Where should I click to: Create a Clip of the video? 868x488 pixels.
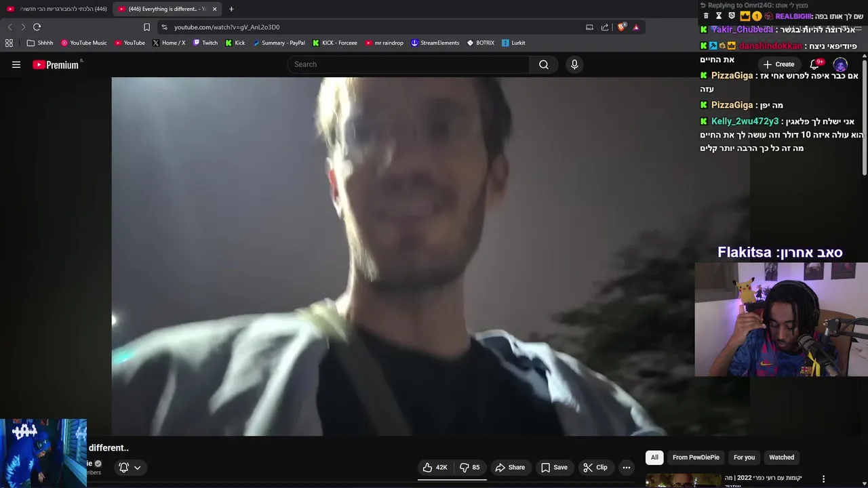pos(595,467)
